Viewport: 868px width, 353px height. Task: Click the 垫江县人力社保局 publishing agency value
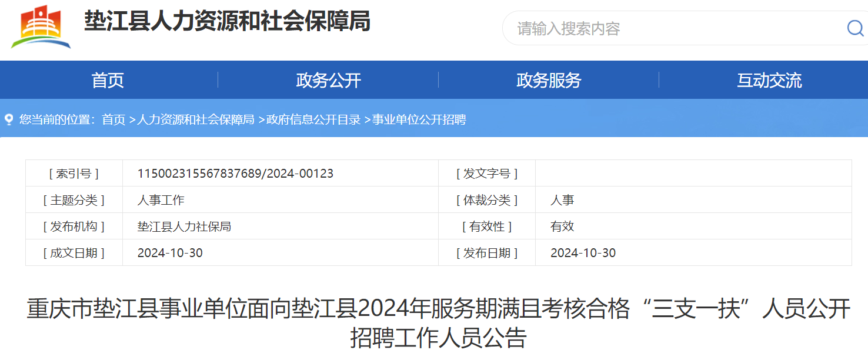pyautogui.click(x=184, y=227)
